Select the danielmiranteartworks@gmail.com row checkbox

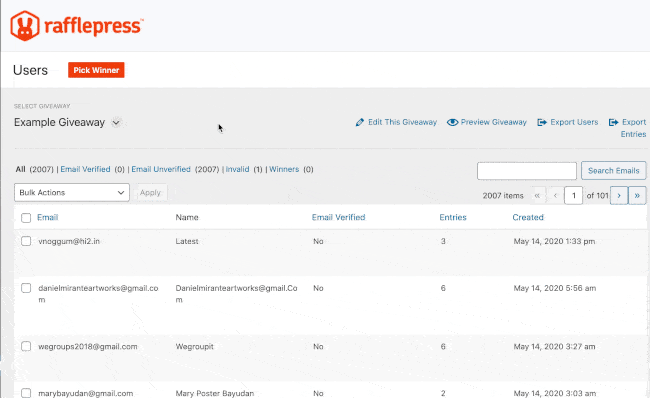click(26, 288)
